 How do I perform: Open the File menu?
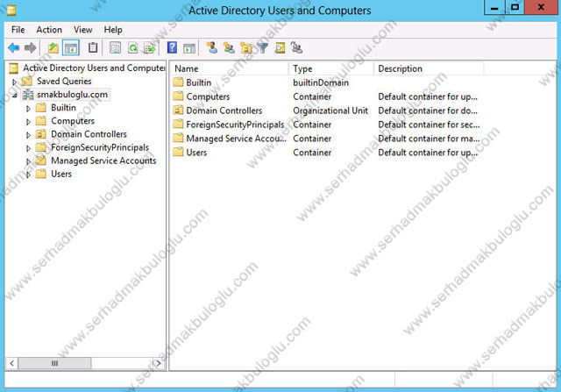18,30
